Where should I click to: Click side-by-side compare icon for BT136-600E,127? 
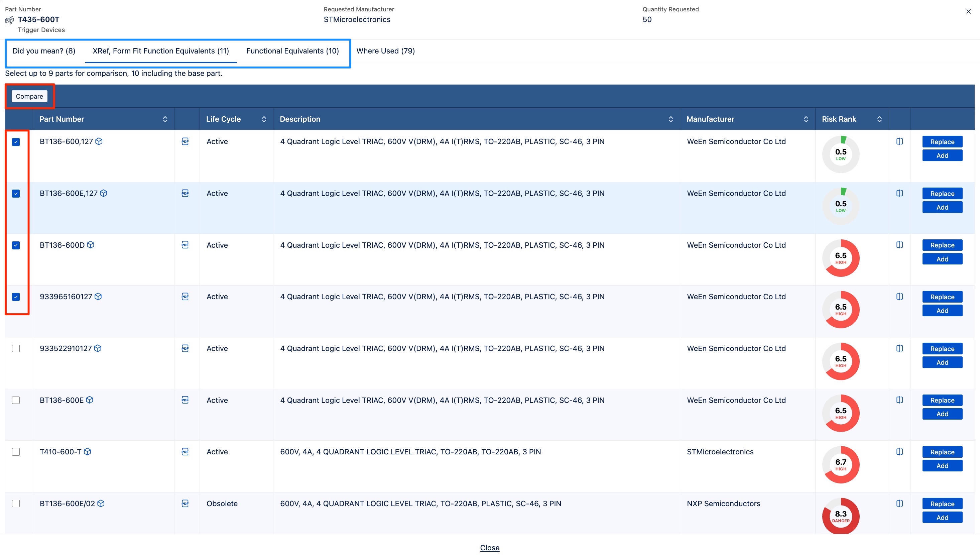tap(899, 193)
